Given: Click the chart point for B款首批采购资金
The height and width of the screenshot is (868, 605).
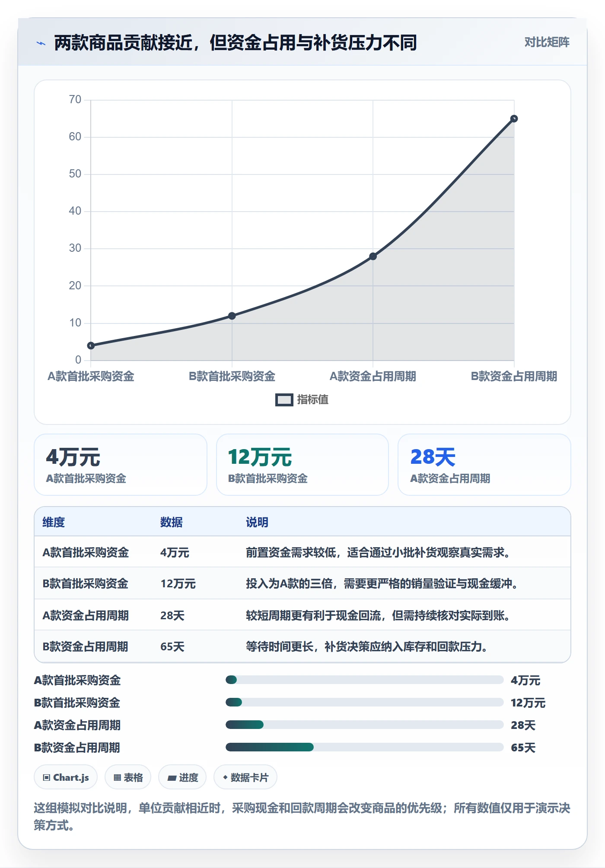Looking at the screenshot, I should point(232,316).
